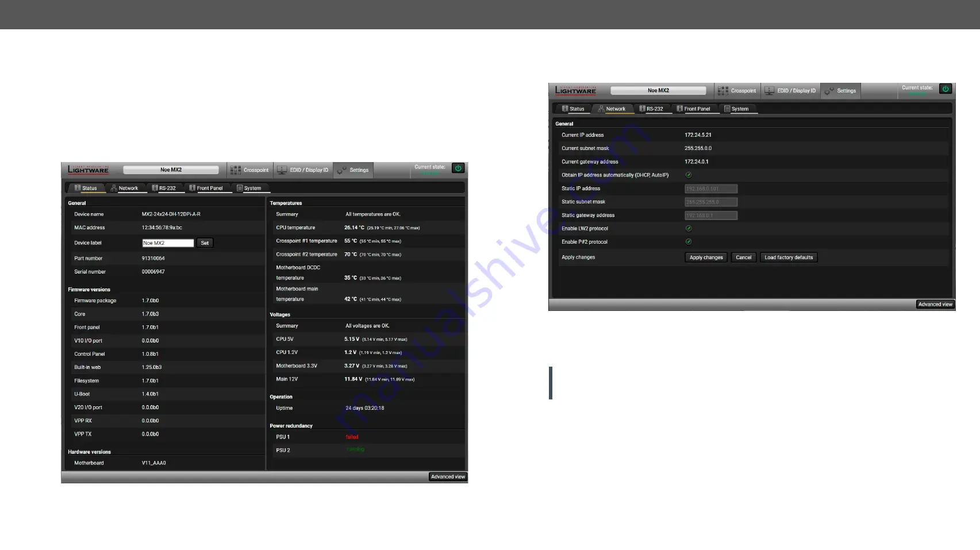Click EDID monitor icon in left window

282,170
